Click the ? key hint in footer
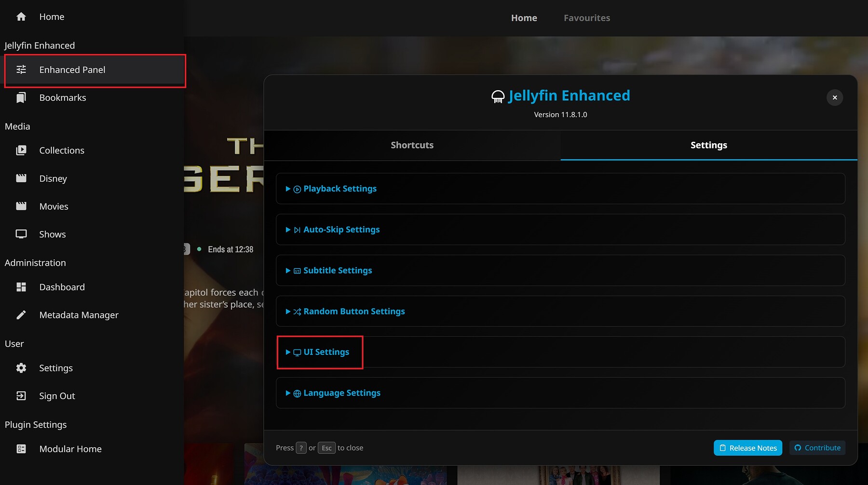868x485 pixels. coord(301,448)
